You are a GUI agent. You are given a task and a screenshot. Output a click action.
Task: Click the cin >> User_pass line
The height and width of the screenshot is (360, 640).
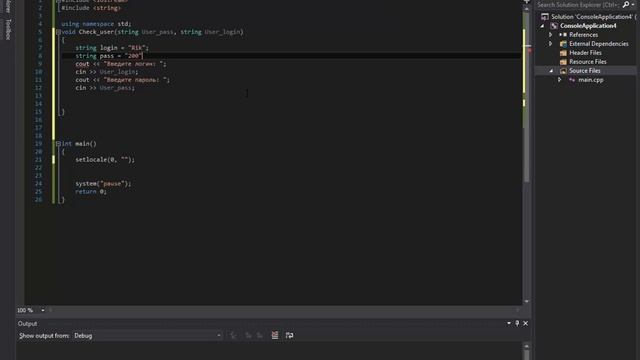(x=105, y=88)
